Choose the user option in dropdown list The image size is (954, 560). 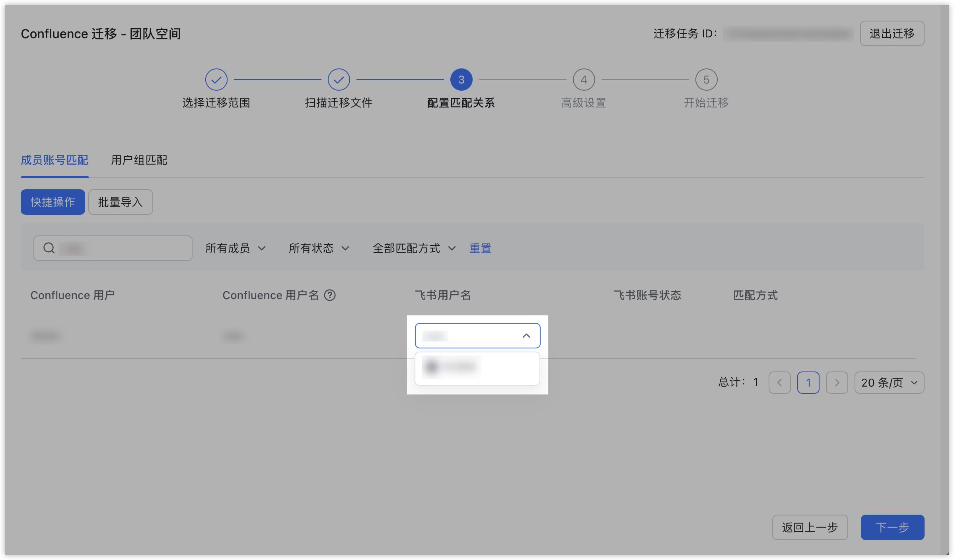452,367
